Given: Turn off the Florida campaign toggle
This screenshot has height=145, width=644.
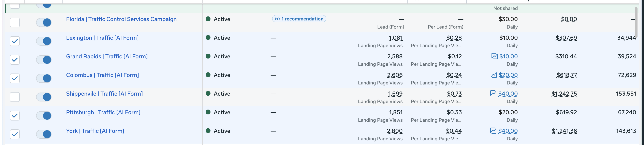Looking at the screenshot, I should point(44,22).
